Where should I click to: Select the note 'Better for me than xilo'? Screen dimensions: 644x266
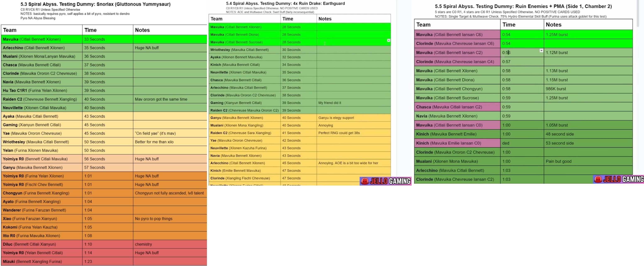point(154,142)
